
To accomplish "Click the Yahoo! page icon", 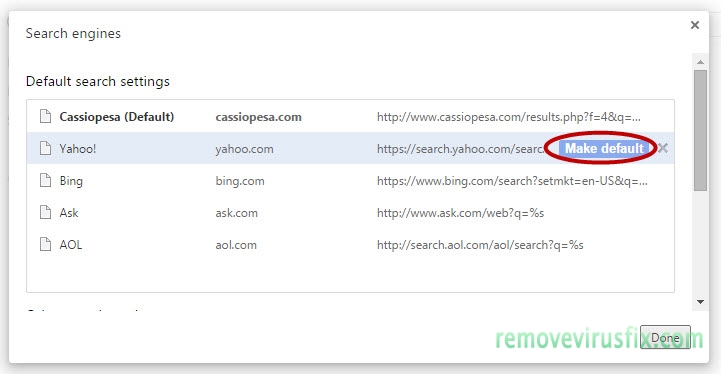I will [x=45, y=148].
